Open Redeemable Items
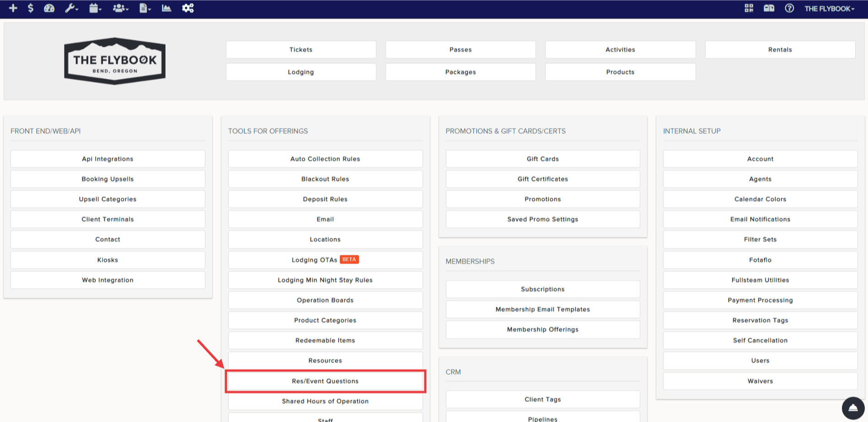This screenshot has height=422, width=868. click(325, 341)
